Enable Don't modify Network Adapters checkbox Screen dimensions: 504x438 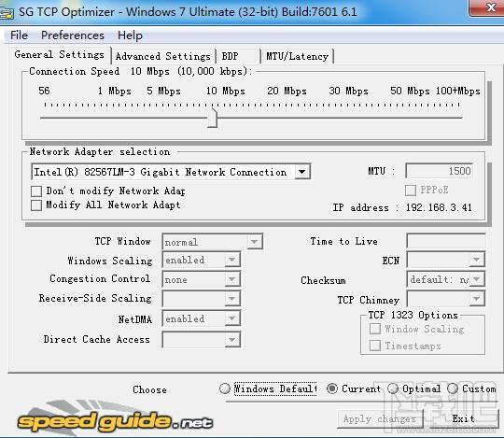pos(36,191)
